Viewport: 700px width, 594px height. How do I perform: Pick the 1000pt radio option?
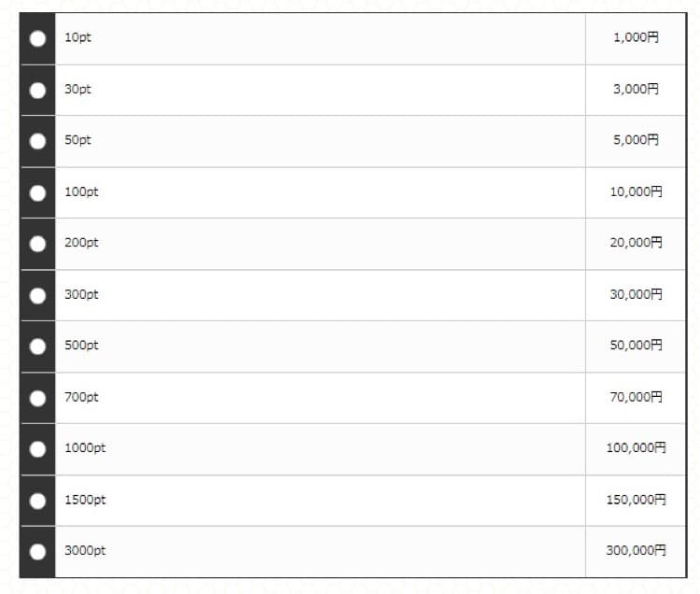point(37,449)
